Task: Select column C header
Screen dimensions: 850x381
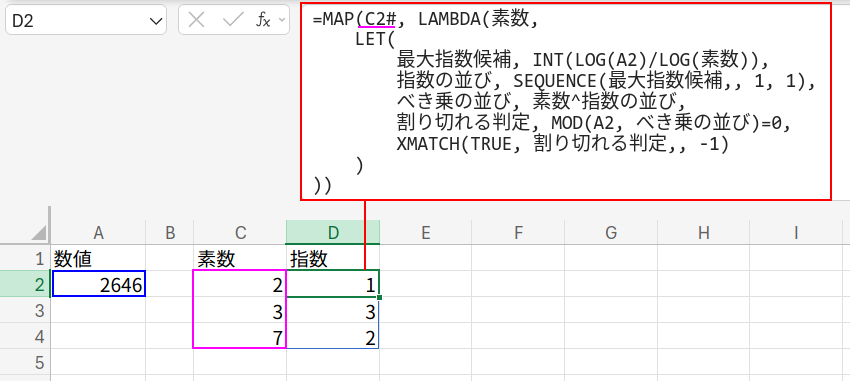Action: 240,233
